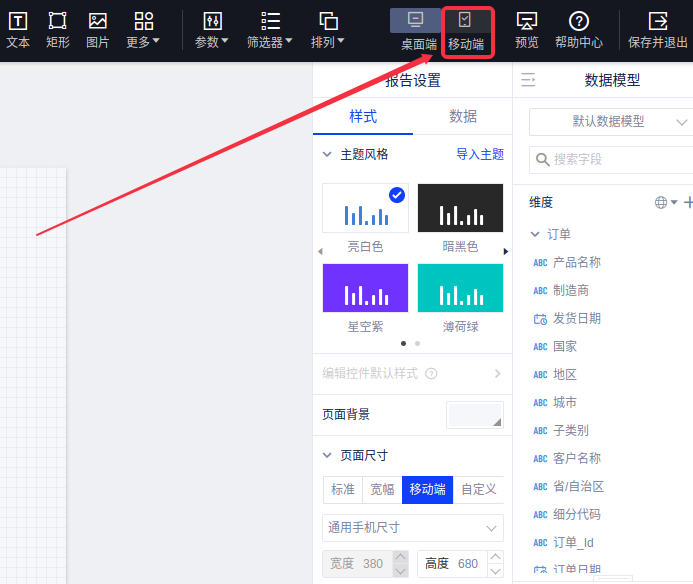Click the Image insert icon
Viewport: 693px width, 584px height.
pos(97,21)
